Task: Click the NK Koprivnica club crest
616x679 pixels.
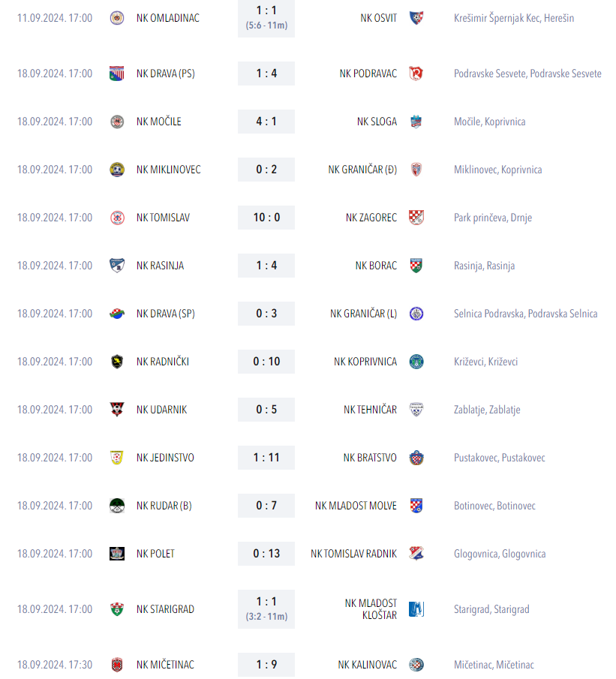Action: coord(416,362)
